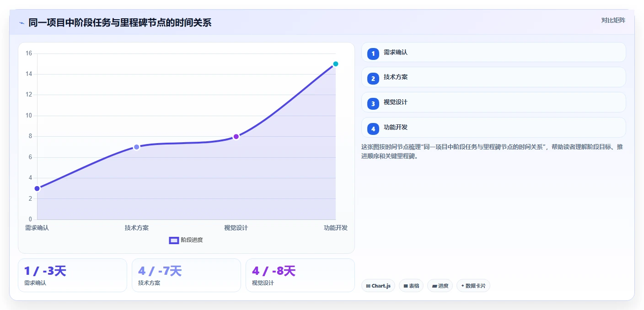Click the number badge 4 beside 功能开发

tap(373, 129)
